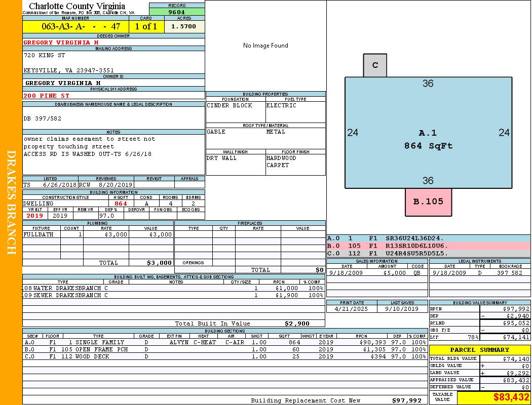Select the map number 063-A3- A- - - 47
The width and height of the screenshot is (532, 405).
(x=81, y=26)
